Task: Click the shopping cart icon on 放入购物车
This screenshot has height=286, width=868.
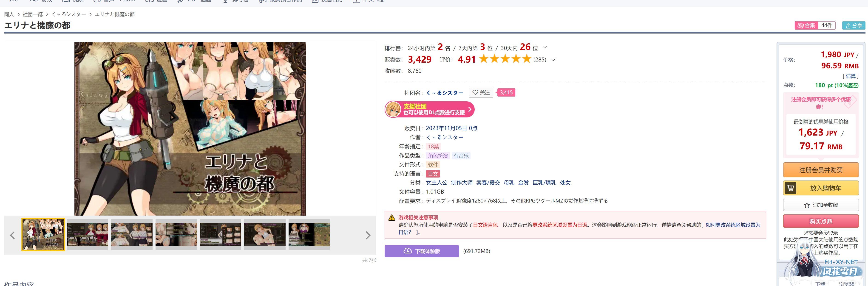Action: (x=791, y=188)
